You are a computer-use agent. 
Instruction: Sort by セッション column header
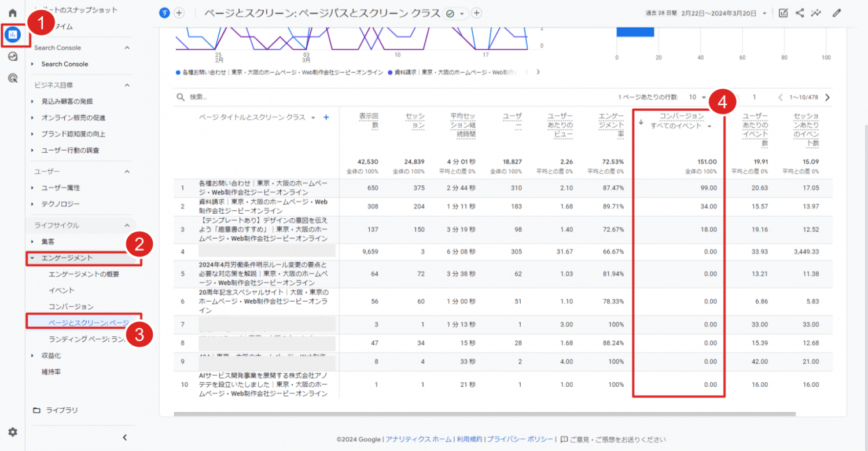pos(415,121)
